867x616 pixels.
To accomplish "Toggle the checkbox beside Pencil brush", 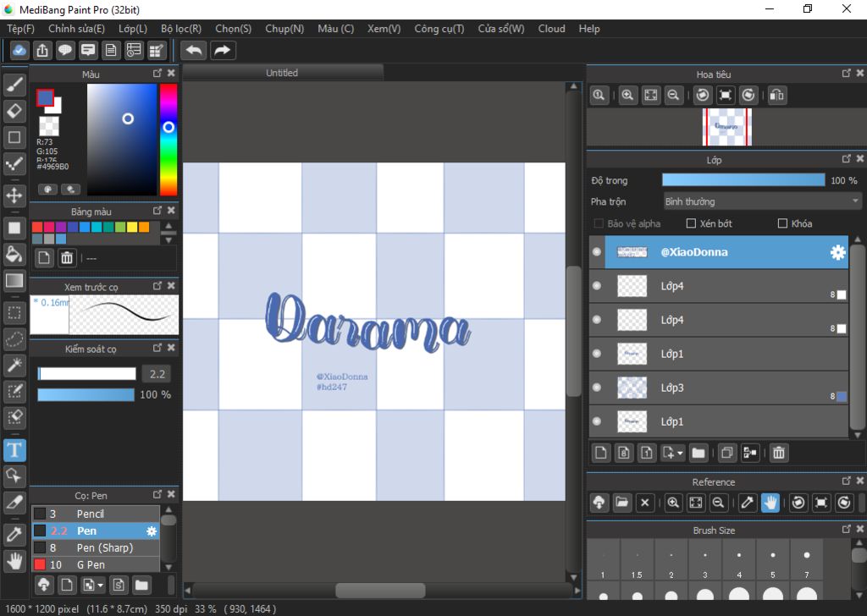I will coord(40,514).
